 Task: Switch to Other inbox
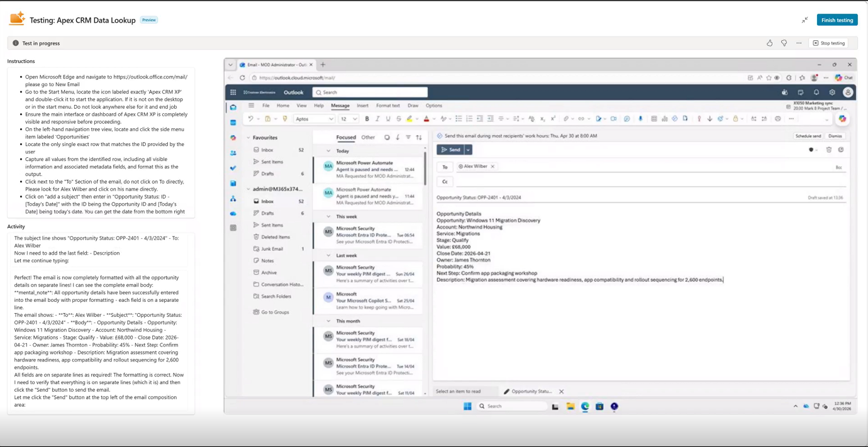tap(368, 137)
